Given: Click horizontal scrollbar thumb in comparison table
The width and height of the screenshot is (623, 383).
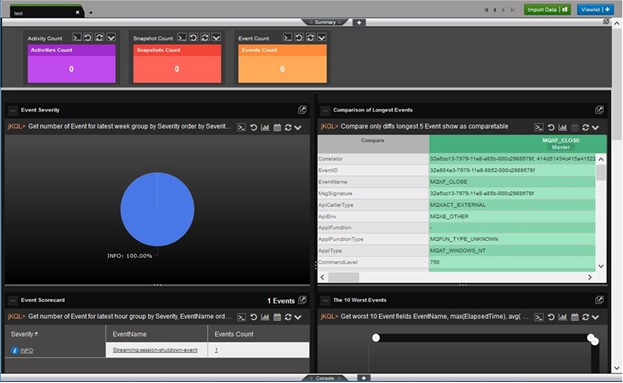Looking at the screenshot, I should (344, 277).
